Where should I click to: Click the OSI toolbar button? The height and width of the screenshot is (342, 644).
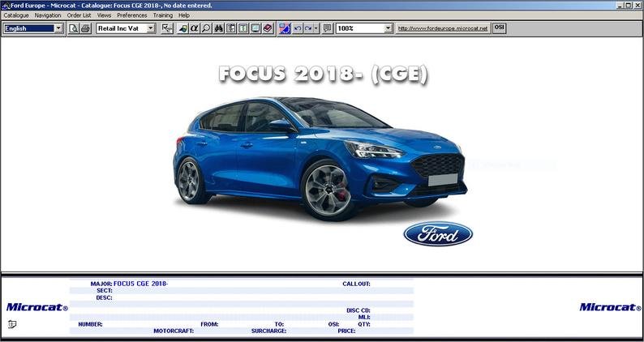click(499, 28)
